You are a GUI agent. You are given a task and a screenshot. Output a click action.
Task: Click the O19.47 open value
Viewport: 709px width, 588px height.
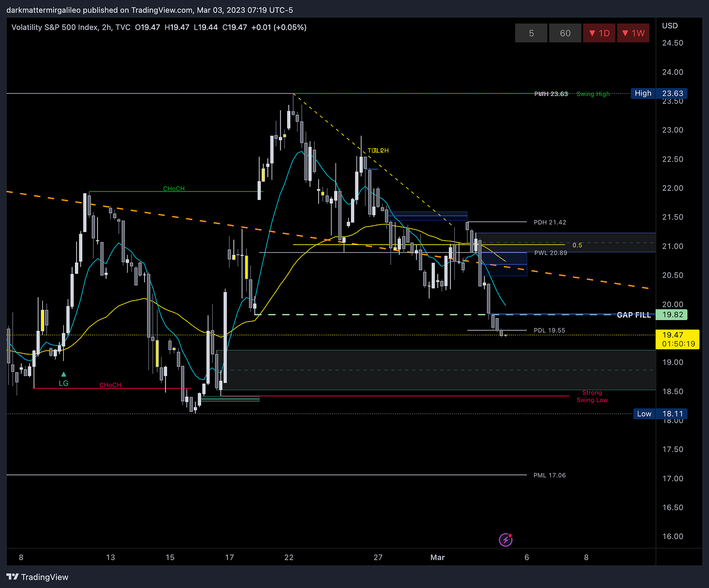click(148, 27)
